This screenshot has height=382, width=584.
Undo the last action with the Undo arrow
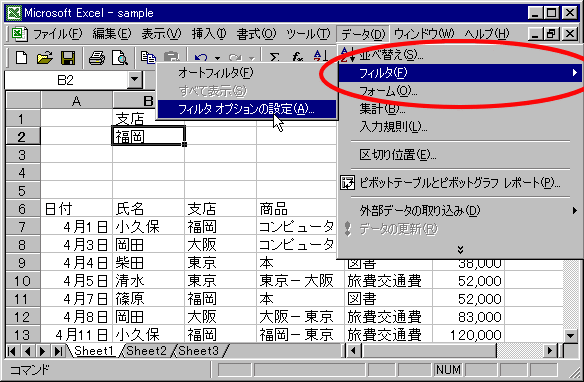(x=201, y=57)
